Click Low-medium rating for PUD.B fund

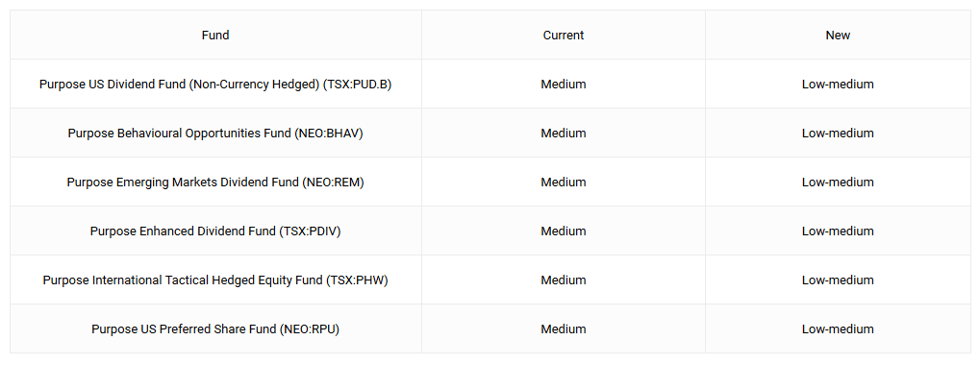pos(838,85)
